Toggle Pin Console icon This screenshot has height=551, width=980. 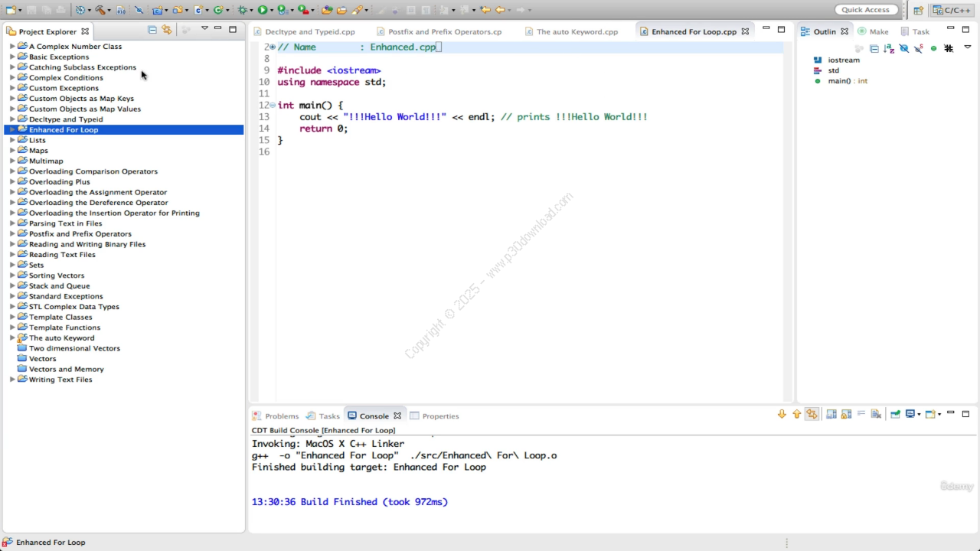[895, 414]
